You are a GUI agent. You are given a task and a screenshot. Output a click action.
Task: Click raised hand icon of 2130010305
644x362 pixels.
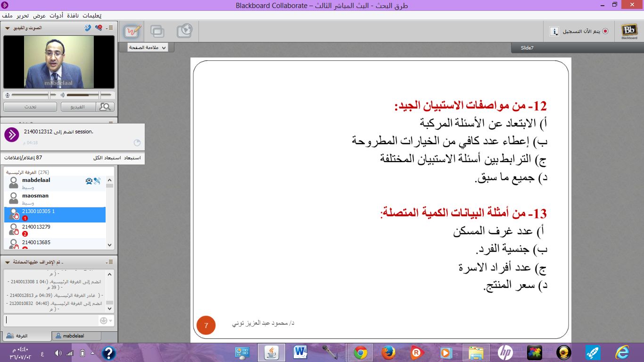coord(17,216)
